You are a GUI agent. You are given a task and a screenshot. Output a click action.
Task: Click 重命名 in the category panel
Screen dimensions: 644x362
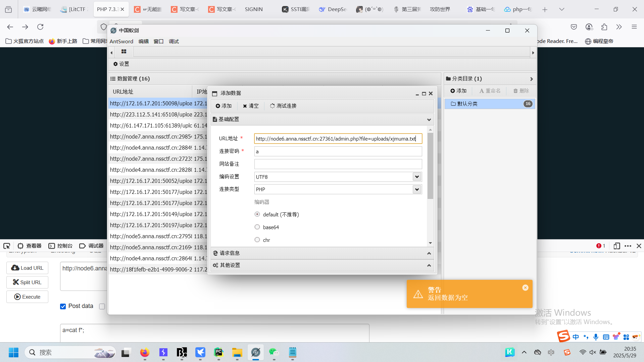coord(490,91)
